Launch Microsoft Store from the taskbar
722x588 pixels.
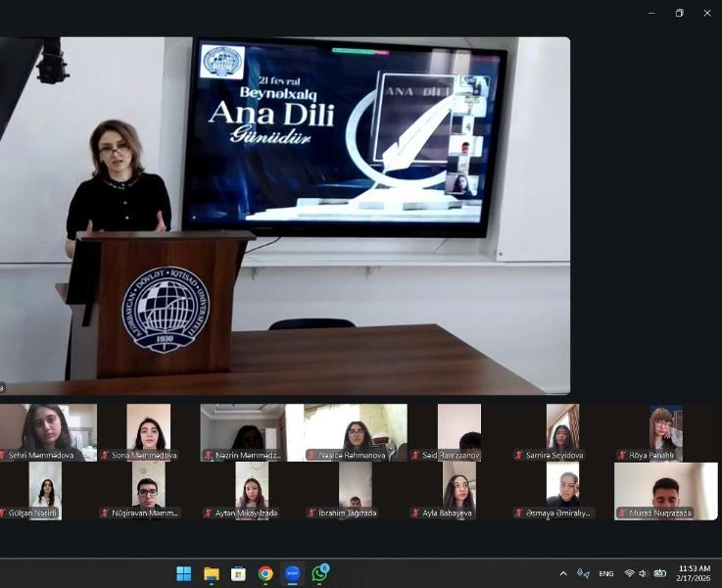[x=238, y=573]
